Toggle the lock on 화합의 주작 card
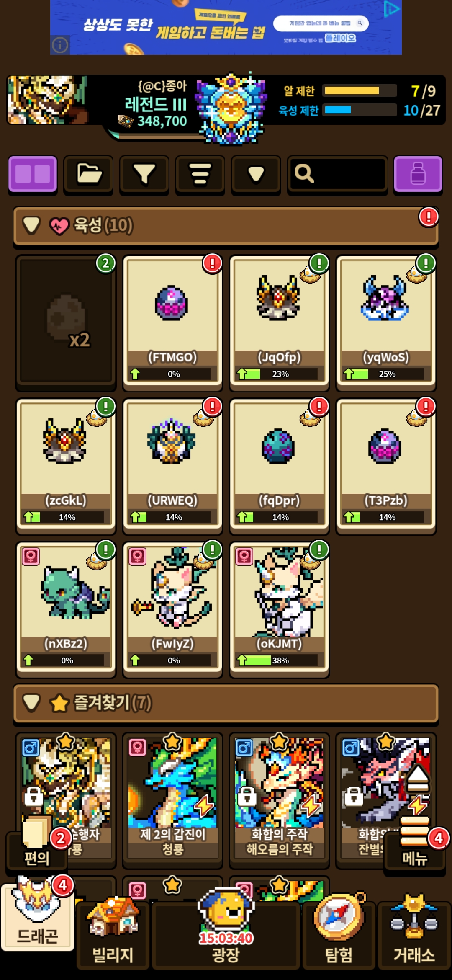This screenshot has height=980, width=452. point(247,796)
